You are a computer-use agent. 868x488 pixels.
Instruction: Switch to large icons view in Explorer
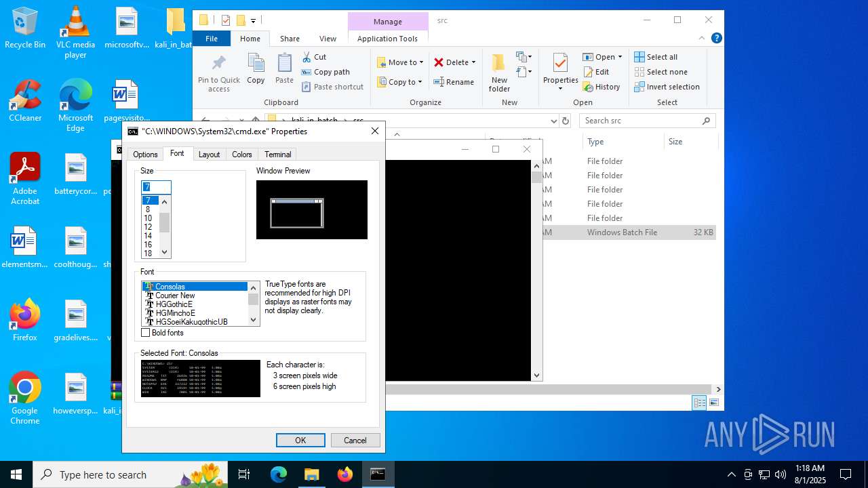[713, 403]
